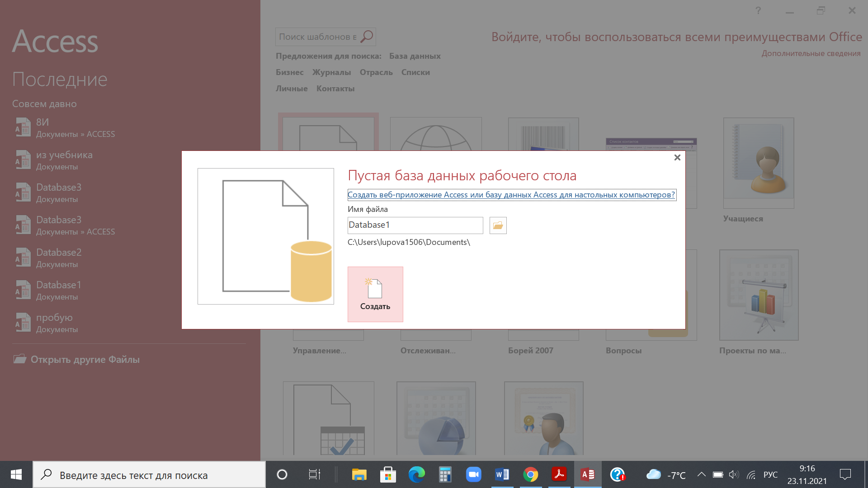The image size is (868, 488).
Task: Select the Личные search suggestion
Action: click(292, 89)
